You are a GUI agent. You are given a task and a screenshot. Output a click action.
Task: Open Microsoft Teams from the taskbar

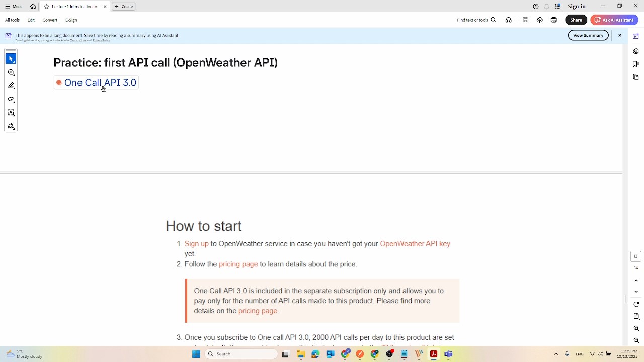(448, 354)
